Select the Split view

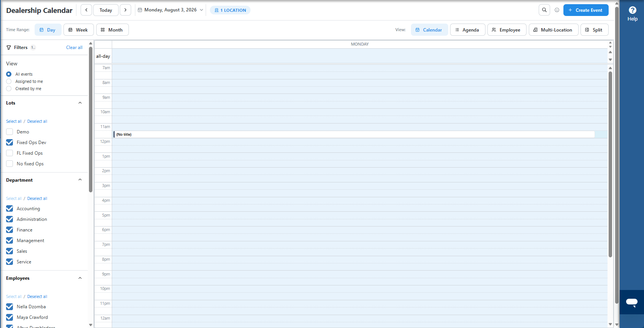594,30
